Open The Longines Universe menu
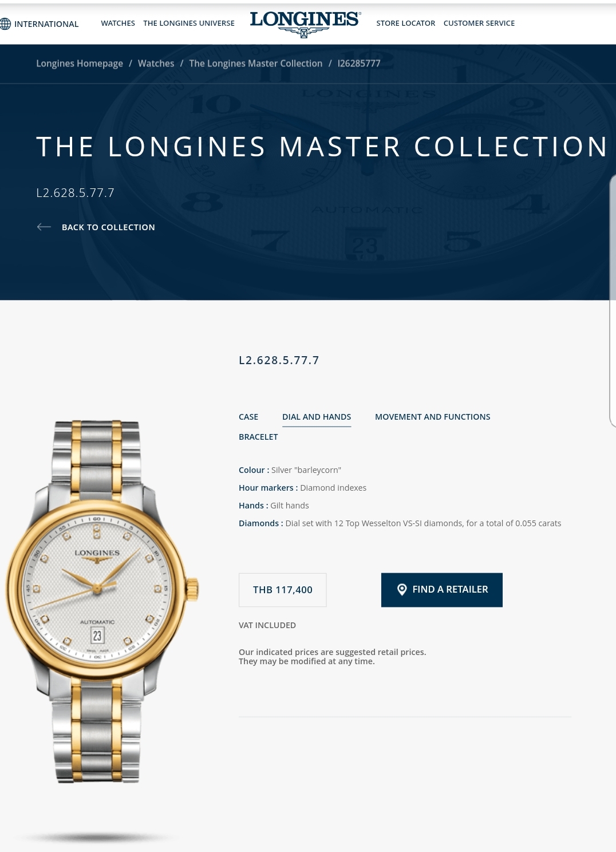Screen dimensions: 616x852 (x=189, y=23)
